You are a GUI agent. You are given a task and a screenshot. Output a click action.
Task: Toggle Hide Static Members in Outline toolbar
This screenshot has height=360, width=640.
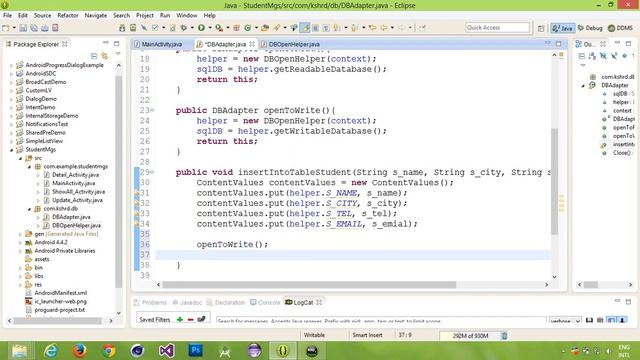(614, 56)
